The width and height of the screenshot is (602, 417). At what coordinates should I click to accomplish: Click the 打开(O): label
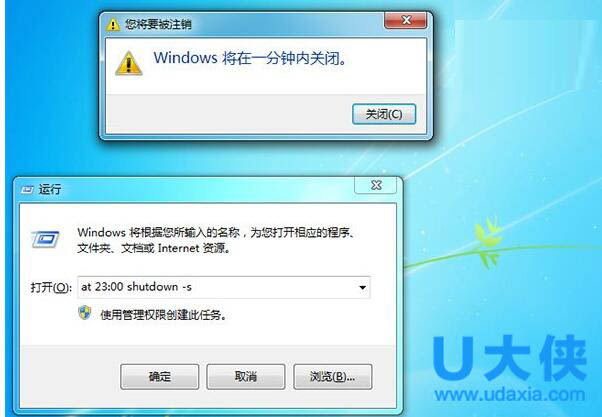[x=51, y=287]
